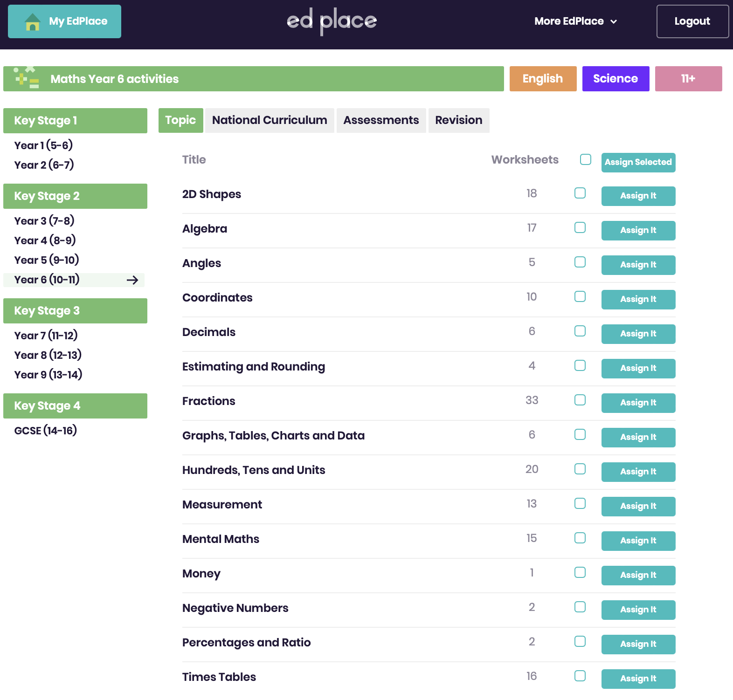The image size is (733, 700).
Task: Expand the More EdPlace dropdown
Action: coord(576,21)
